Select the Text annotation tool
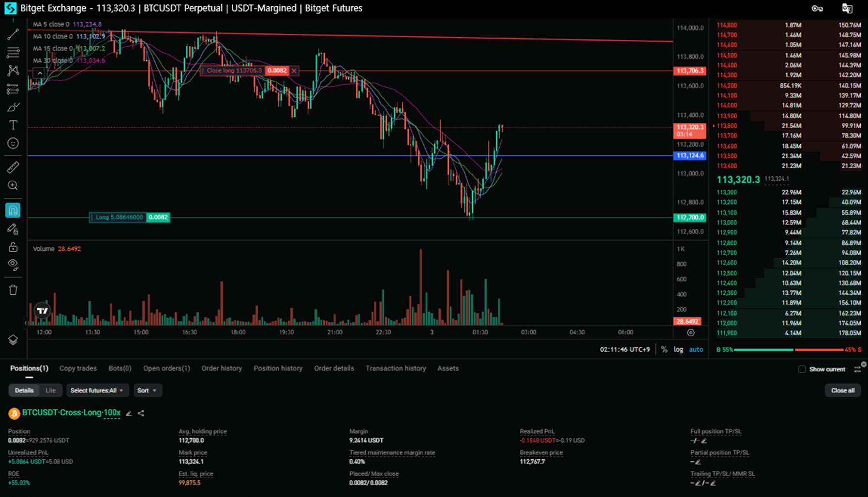The image size is (868, 497). click(x=13, y=125)
